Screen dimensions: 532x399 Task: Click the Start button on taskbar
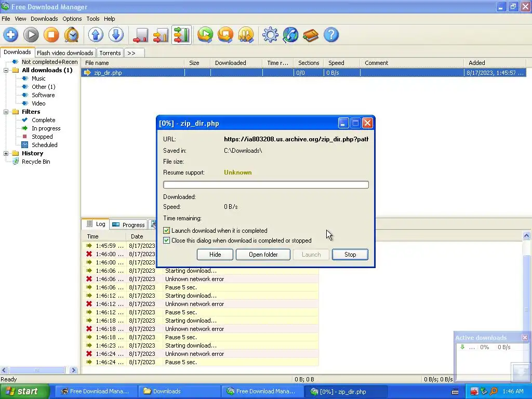coord(24,391)
